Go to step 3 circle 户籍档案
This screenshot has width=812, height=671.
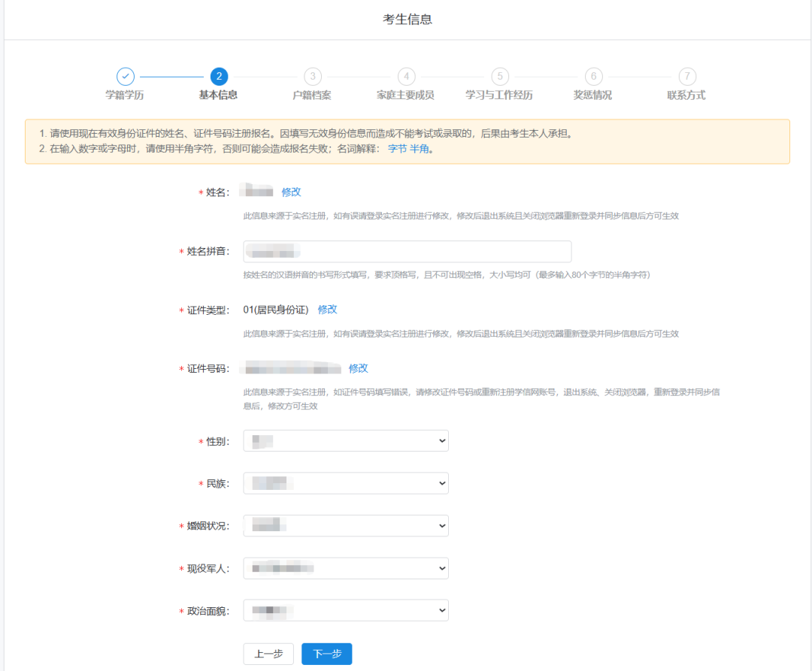pyautogui.click(x=313, y=77)
